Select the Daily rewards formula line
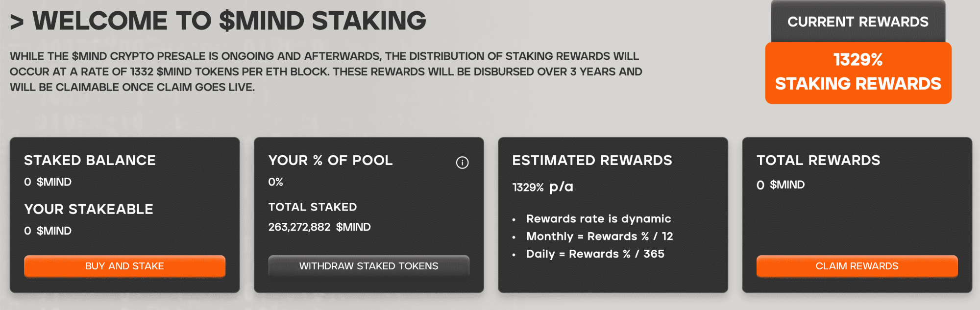The width and height of the screenshot is (980, 310). (x=595, y=254)
